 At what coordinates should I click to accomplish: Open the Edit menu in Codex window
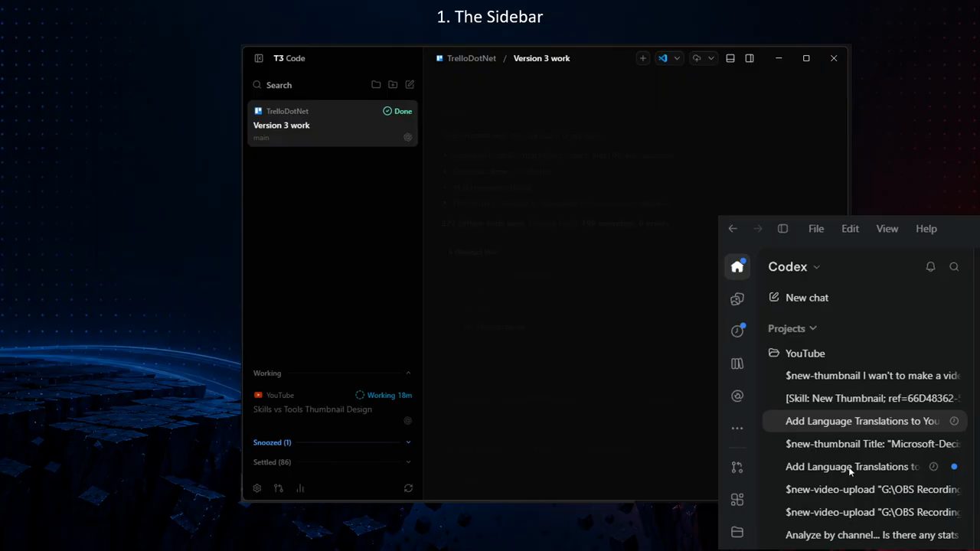[850, 229]
